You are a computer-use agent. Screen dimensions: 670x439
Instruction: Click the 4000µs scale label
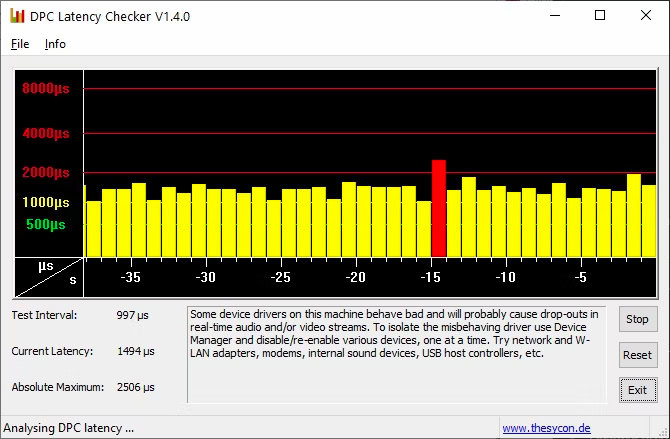pyautogui.click(x=46, y=133)
